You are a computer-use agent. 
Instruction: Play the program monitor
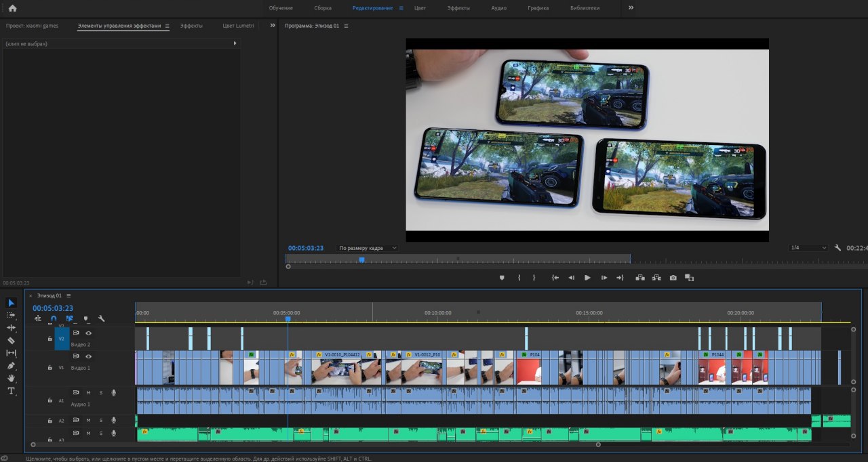tap(587, 278)
